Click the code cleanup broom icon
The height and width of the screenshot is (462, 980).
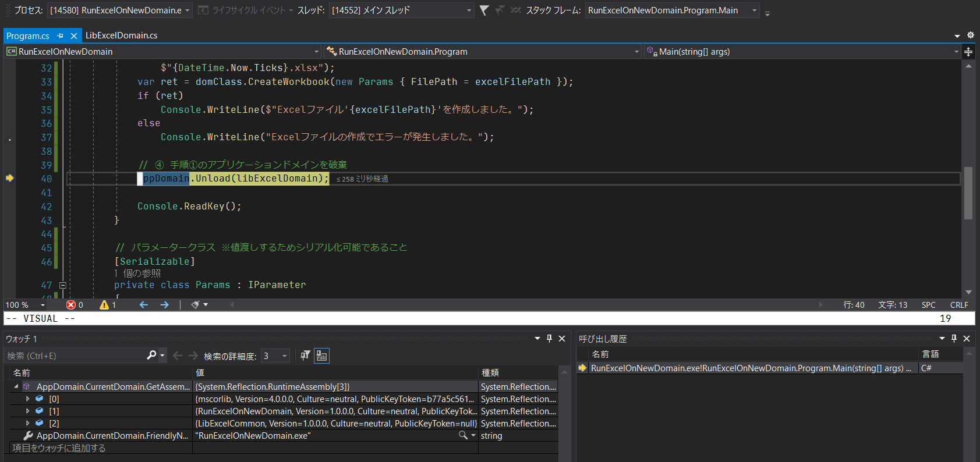195,305
